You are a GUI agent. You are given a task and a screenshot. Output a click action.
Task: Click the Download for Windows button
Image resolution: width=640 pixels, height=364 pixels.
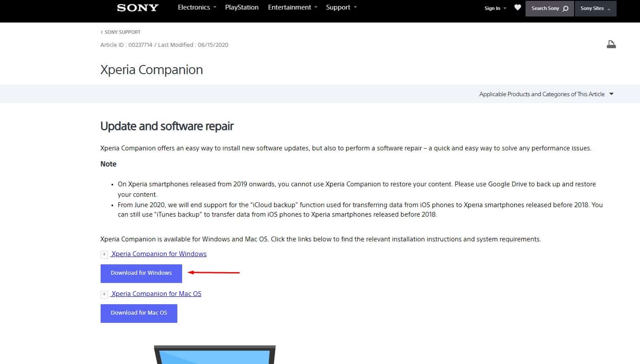[141, 273]
